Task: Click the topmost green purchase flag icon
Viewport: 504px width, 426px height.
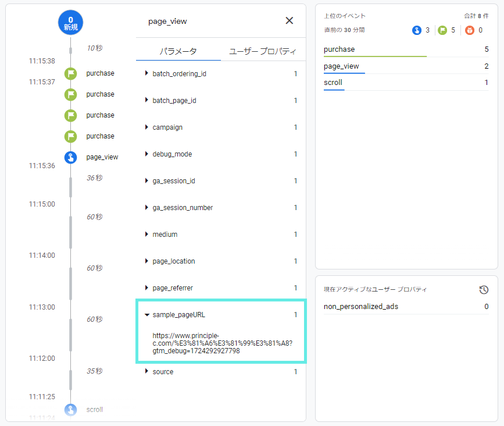Action: point(70,73)
